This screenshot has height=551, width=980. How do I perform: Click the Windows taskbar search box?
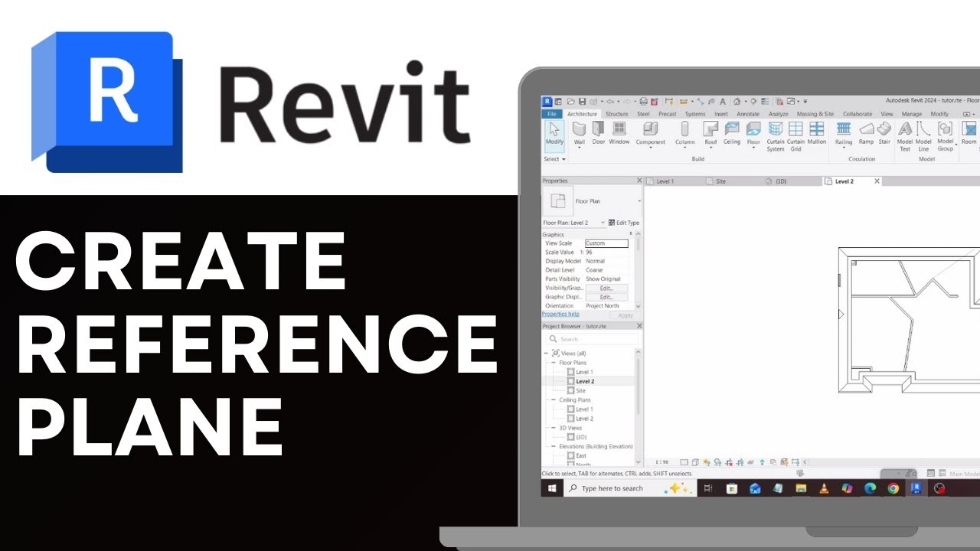(x=629, y=488)
